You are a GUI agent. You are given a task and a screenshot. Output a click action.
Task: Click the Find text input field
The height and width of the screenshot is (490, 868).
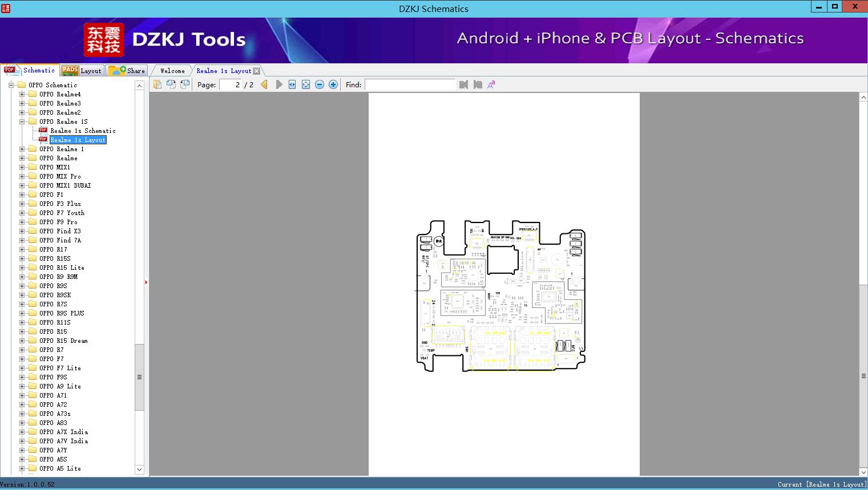(410, 84)
